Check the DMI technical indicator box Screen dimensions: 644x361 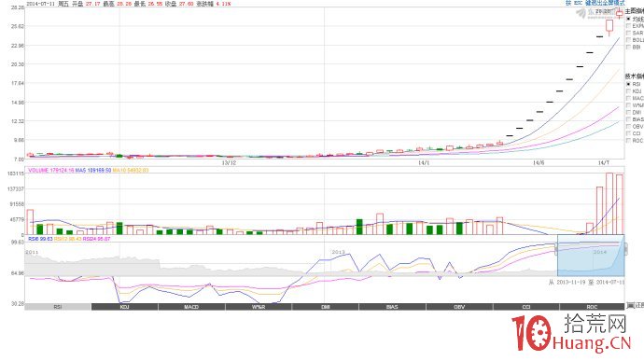click(628, 112)
